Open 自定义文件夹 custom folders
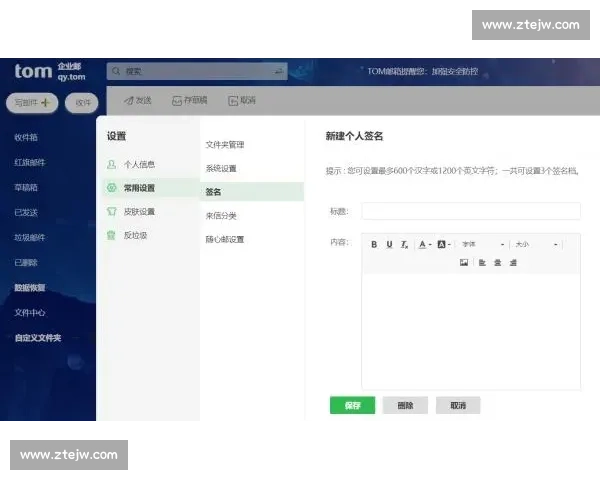This screenshot has height=480, width=600. [x=38, y=338]
